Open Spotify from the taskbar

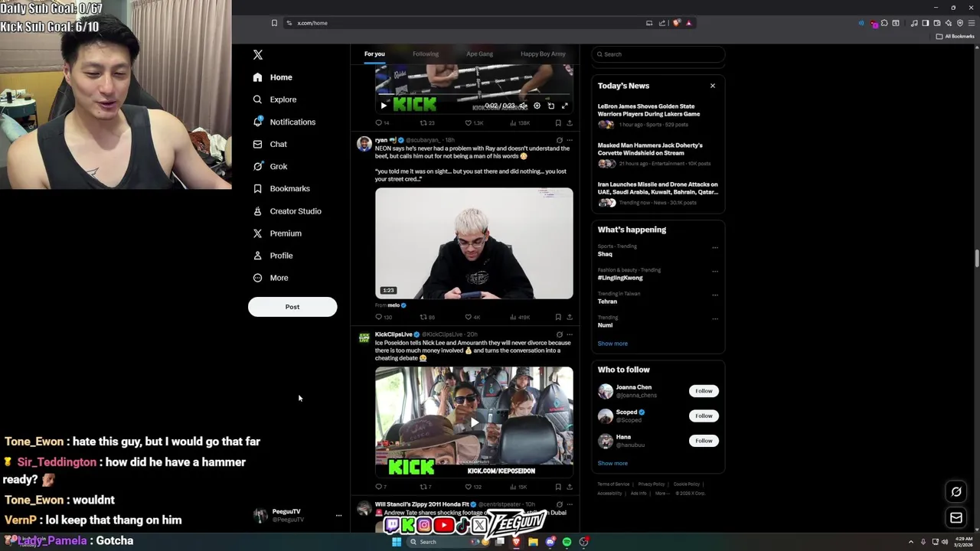567,542
